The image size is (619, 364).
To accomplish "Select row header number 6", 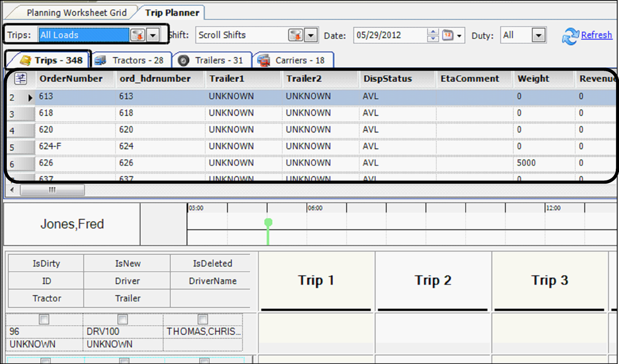I will point(21,164).
